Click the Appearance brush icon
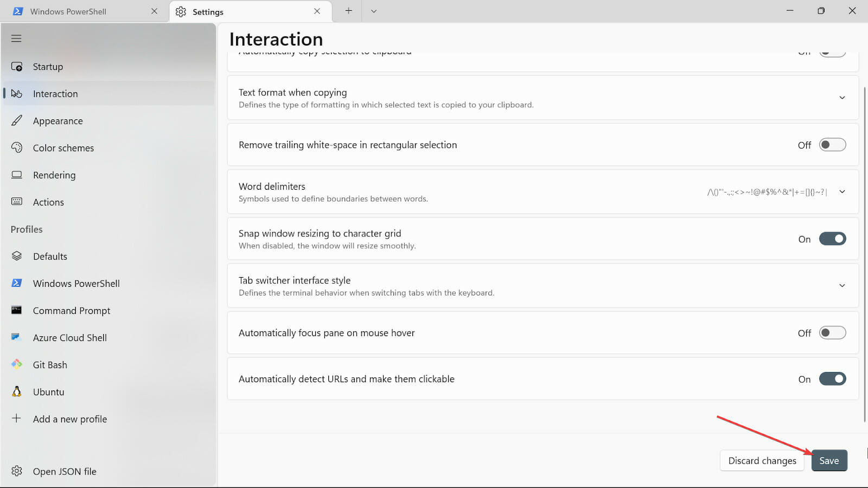 [17, 120]
